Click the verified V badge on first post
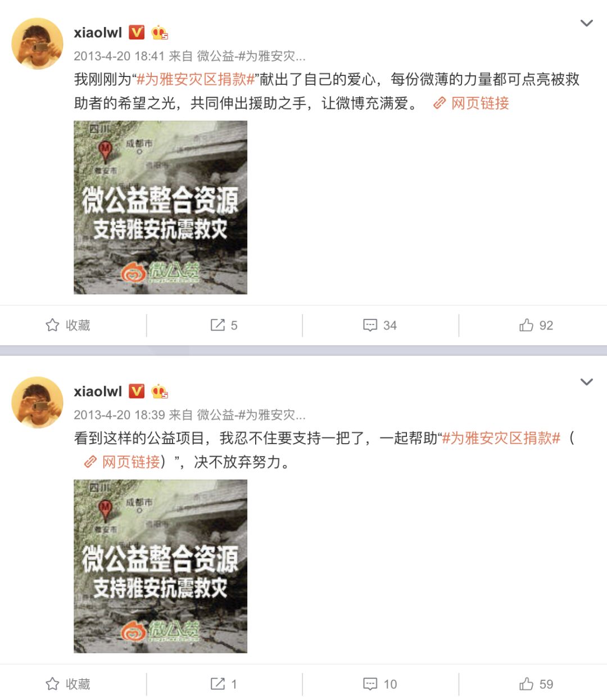607x700 pixels. click(137, 33)
